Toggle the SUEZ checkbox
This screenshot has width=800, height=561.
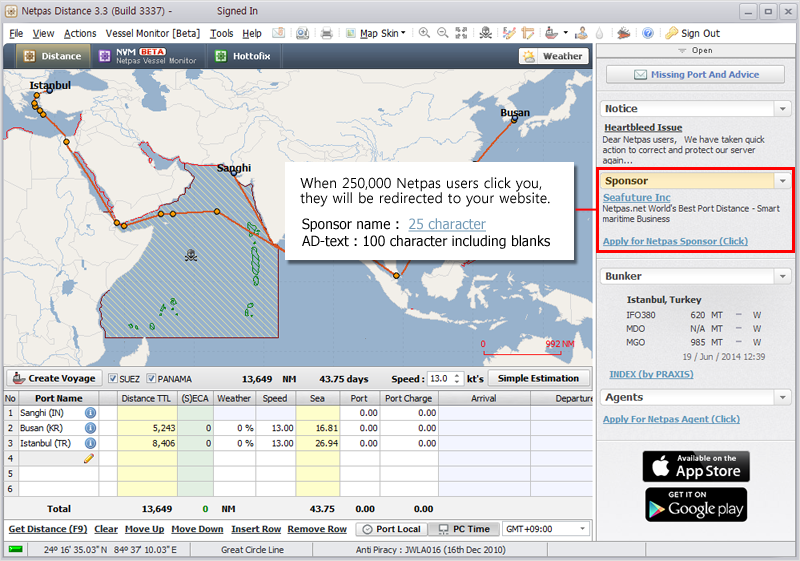coord(113,378)
